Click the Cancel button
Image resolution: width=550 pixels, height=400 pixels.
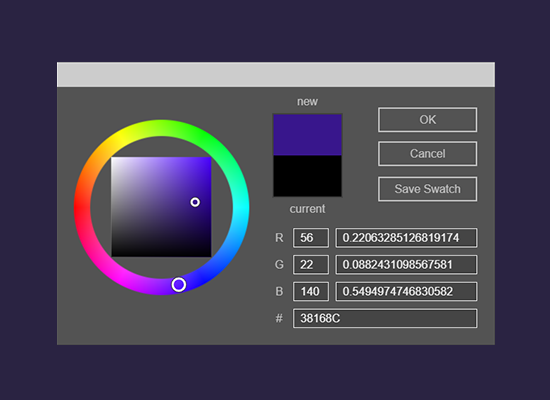pos(427,154)
